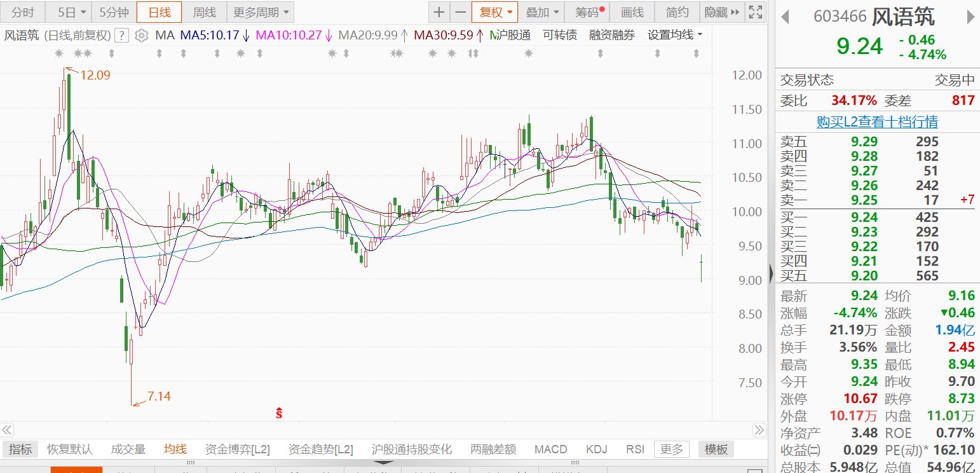The image size is (980, 473).
Task: Open MA indicator settings gear icon
Action: pyautogui.click(x=142, y=36)
